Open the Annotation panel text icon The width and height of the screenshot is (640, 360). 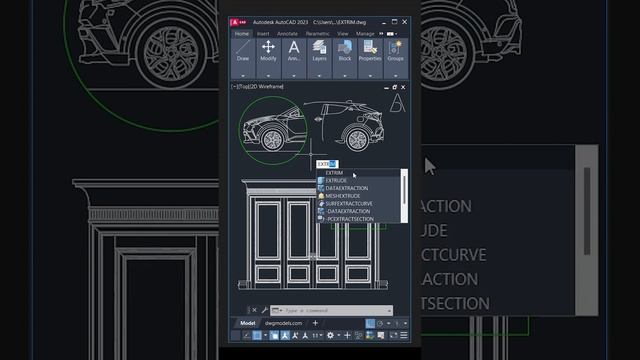click(x=294, y=47)
